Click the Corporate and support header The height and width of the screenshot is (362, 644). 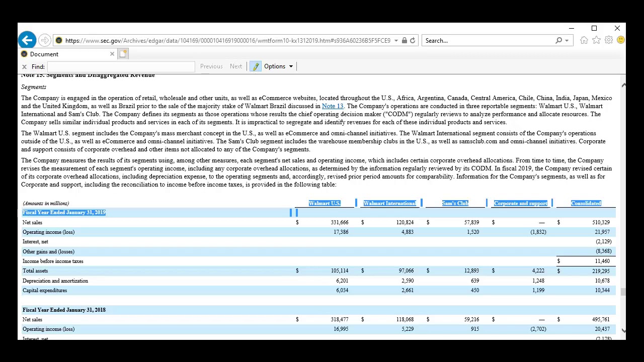click(x=521, y=203)
